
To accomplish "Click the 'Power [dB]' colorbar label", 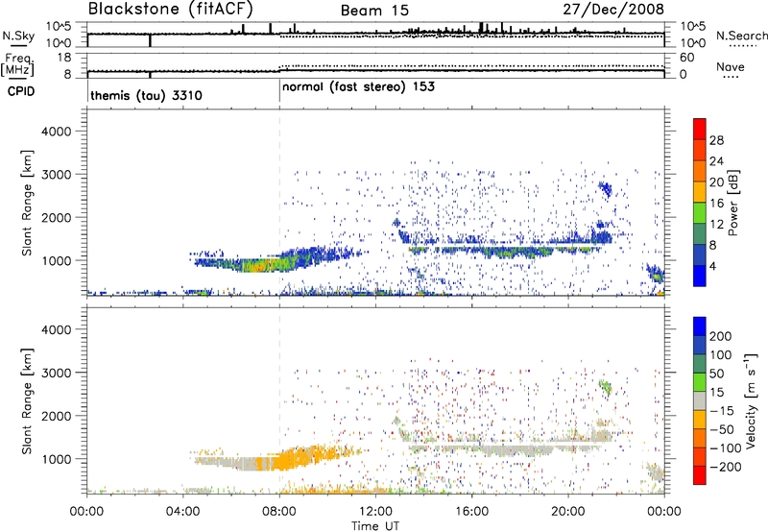I will tap(732, 203).
